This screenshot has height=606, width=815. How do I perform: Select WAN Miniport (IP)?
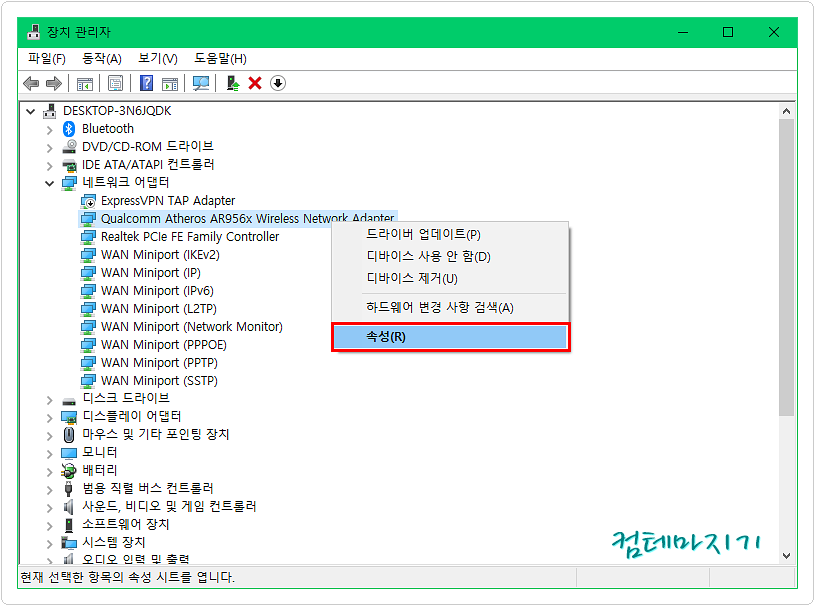point(151,273)
